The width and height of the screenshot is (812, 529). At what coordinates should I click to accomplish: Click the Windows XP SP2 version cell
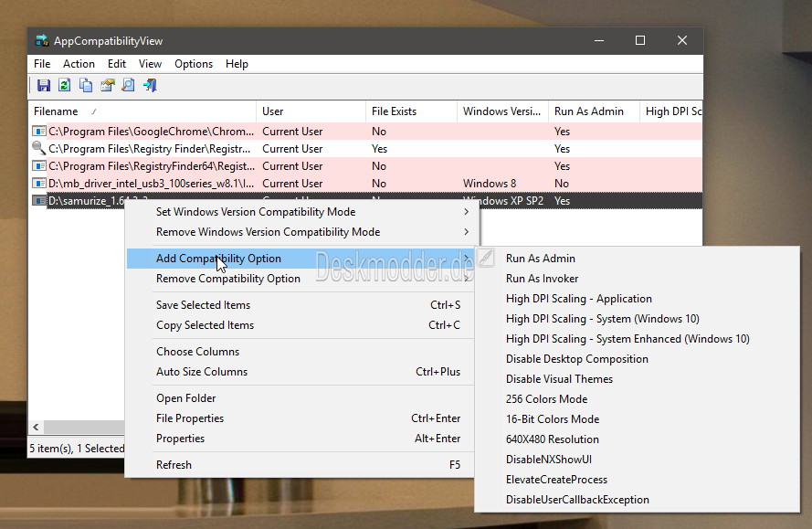503,201
